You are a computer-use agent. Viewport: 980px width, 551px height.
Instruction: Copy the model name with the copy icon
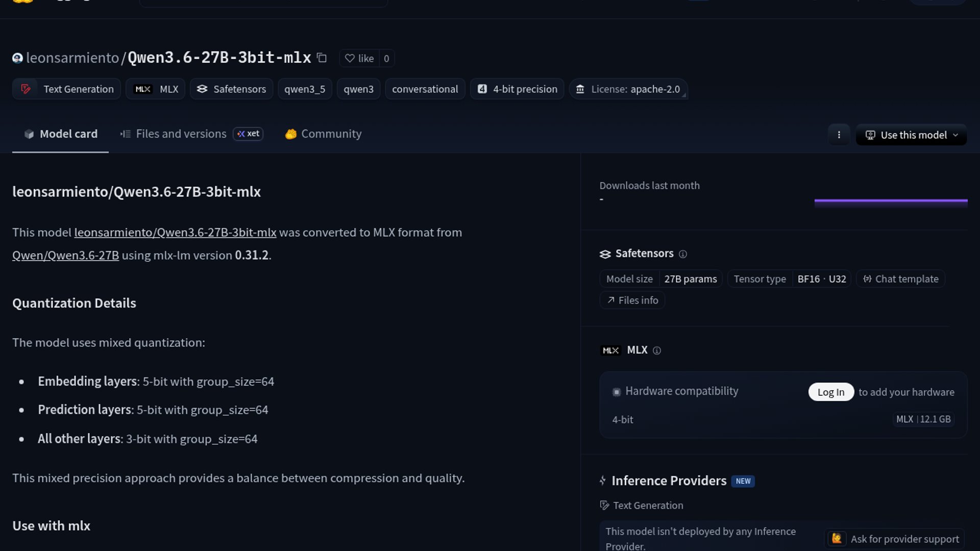322,58
